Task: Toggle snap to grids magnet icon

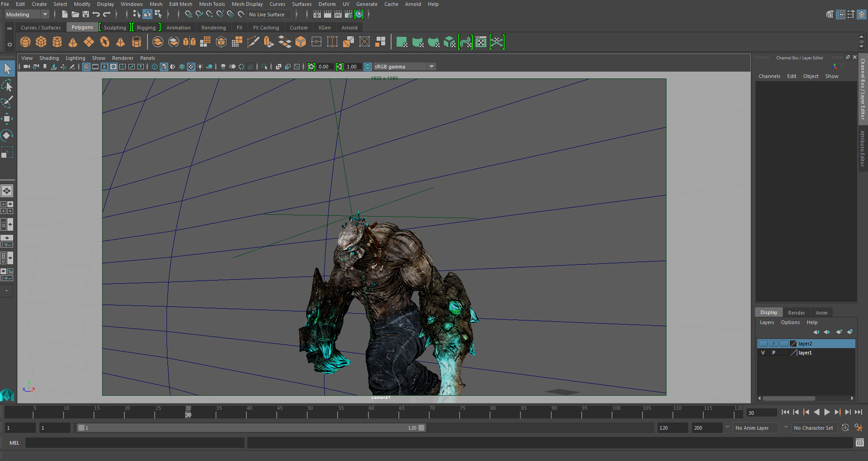Action: click(x=188, y=15)
